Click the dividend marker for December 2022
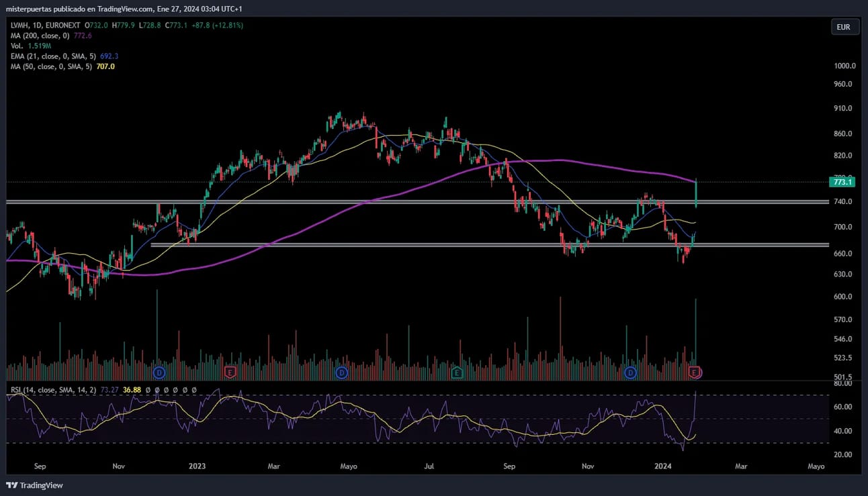 tap(159, 372)
